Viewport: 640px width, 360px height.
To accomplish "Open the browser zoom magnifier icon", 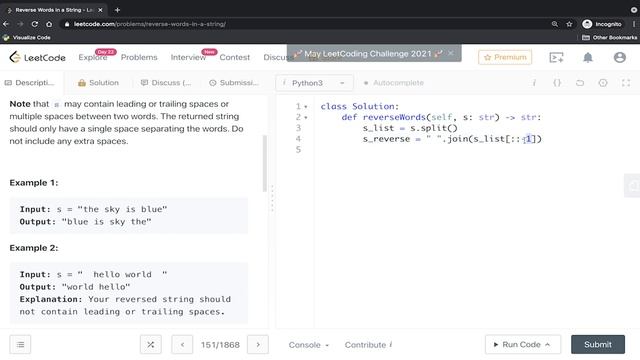I will [555, 24].
